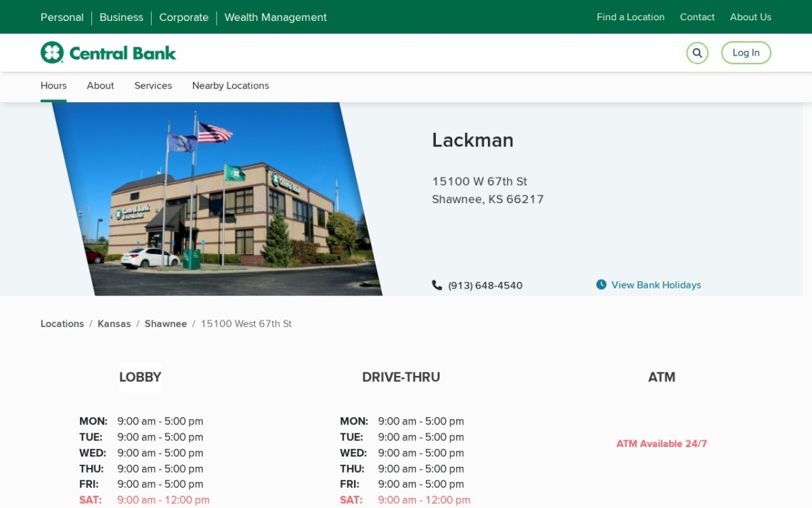This screenshot has width=812, height=508.
Task: Show Nearby Locations tab
Action: click(x=231, y=86)
